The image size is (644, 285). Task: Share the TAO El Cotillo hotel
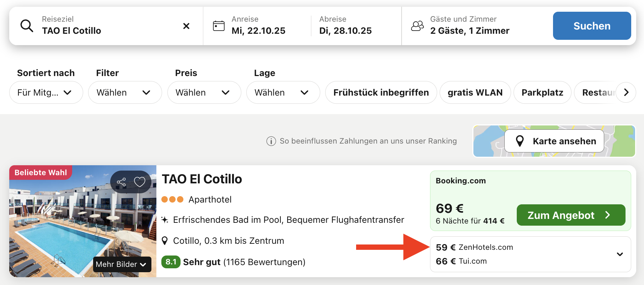(122, 182)
